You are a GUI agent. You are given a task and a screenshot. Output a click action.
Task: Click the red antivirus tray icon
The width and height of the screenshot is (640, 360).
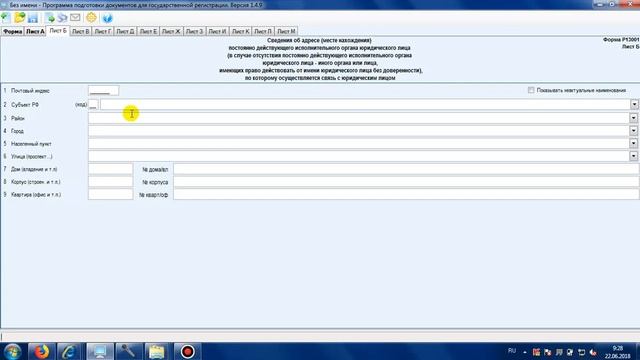click(x=536, y=352)
